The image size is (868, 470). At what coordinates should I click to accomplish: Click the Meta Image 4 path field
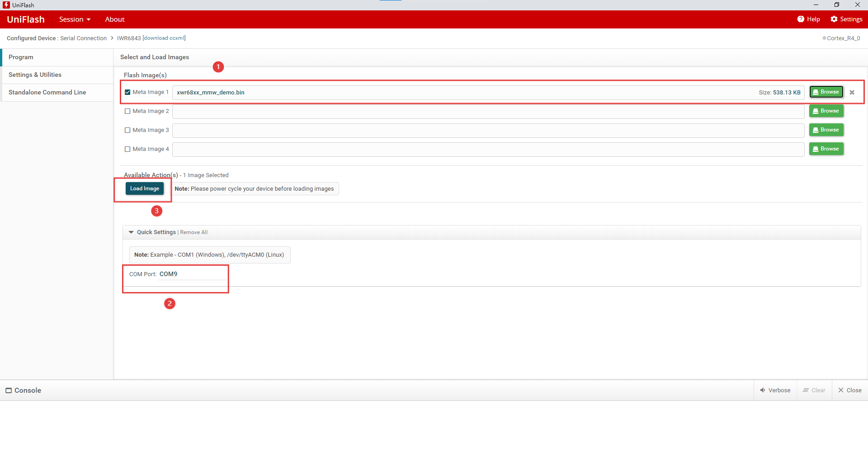[x=488, y=150]
